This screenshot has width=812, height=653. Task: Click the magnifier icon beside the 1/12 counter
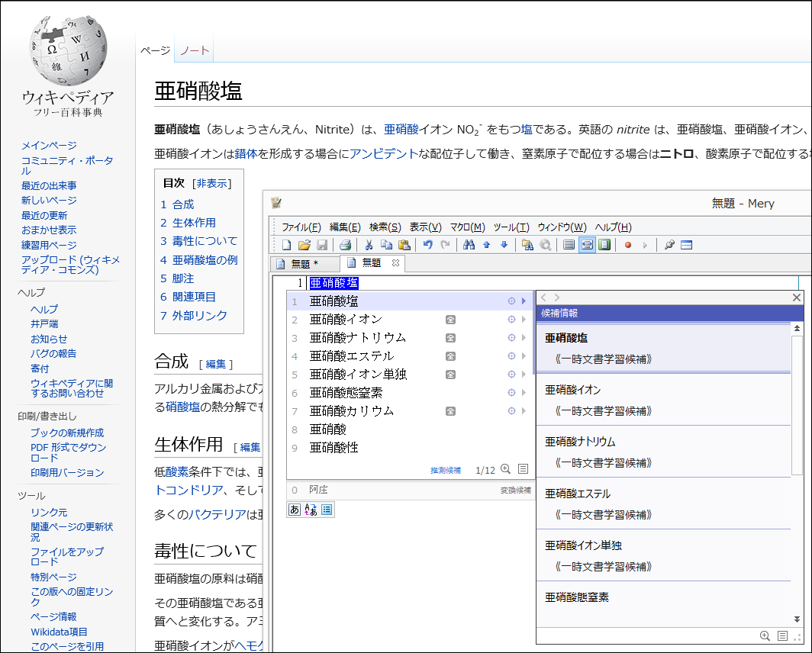pos(505,469)
